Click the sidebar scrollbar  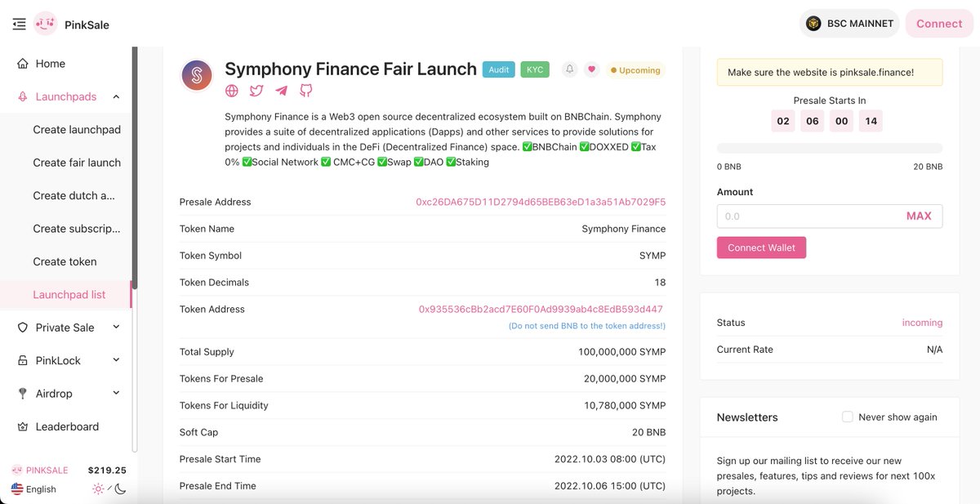pyautogui.click(x=135, y=167)
